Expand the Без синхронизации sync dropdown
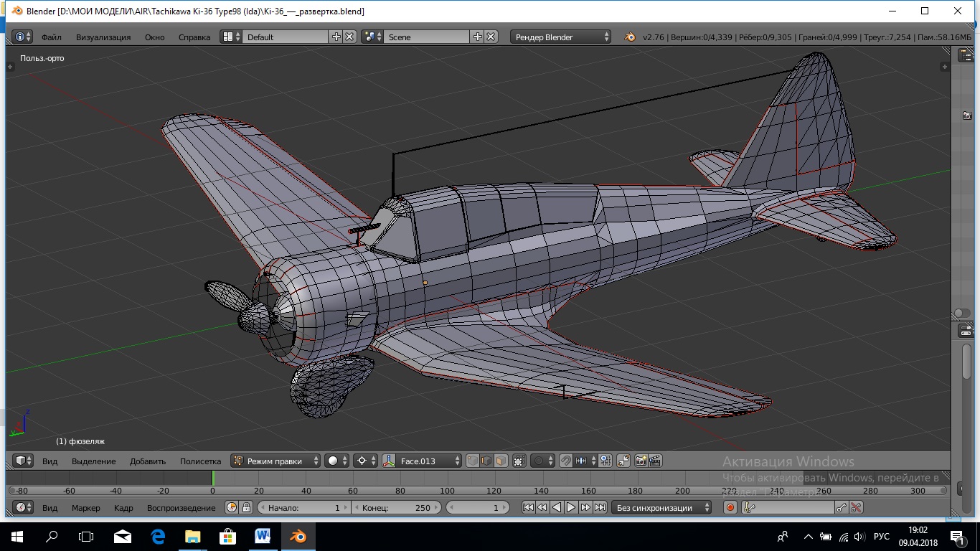This screenshot has width=980, height=551. pyautogui.click(x=661, y=508)
